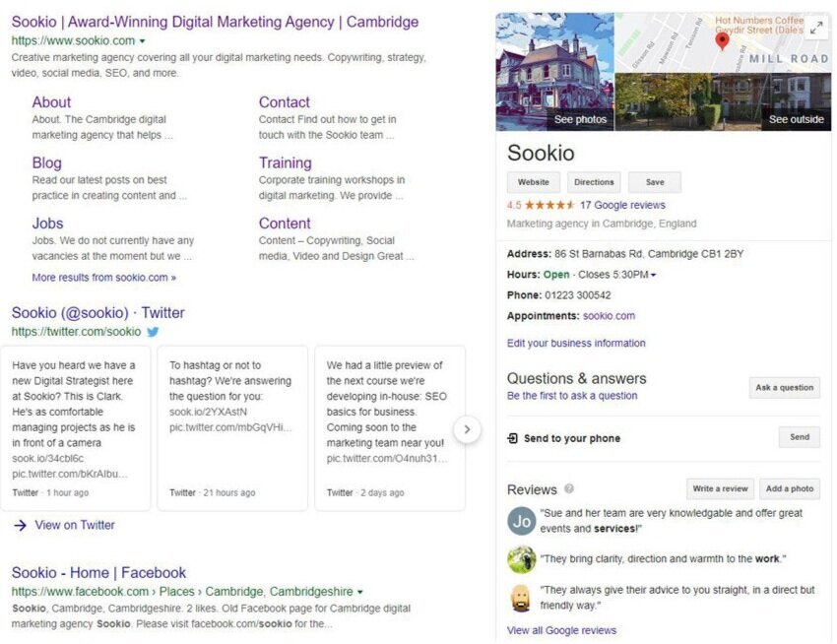Open the Training sitelink

pos(285,162)
